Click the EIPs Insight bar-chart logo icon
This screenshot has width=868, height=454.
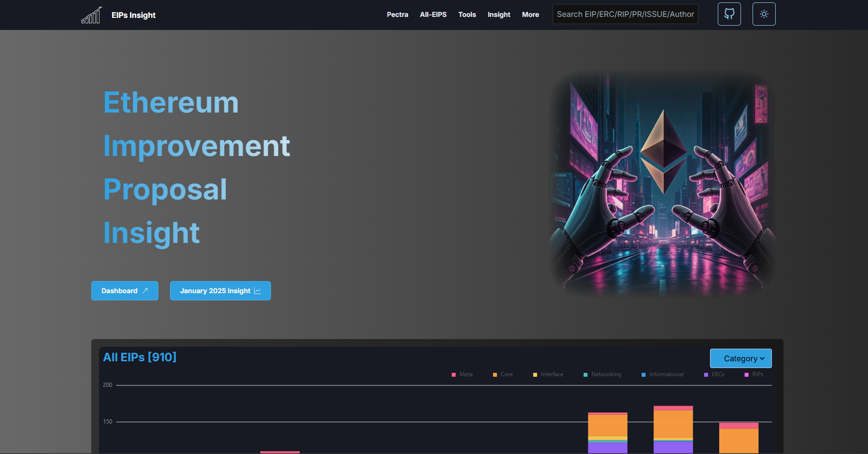coord(91,15)
